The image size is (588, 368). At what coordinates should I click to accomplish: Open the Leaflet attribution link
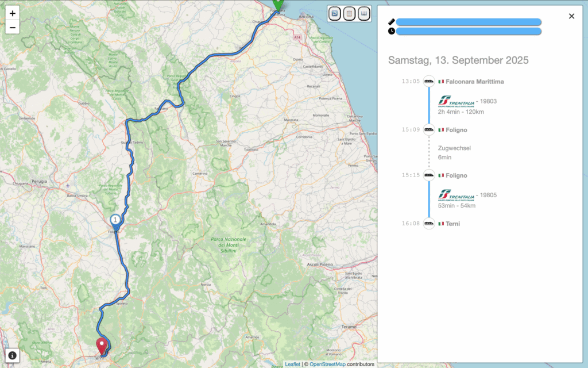(292, 364)
